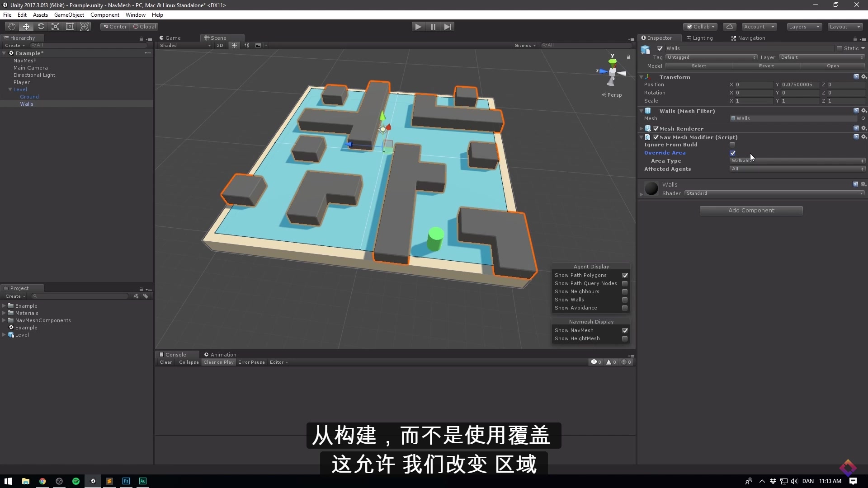868x488 pixels.
Task: Enable Show Walls in Agent Display
Action: pyautogui.click(x=625, y=300)
